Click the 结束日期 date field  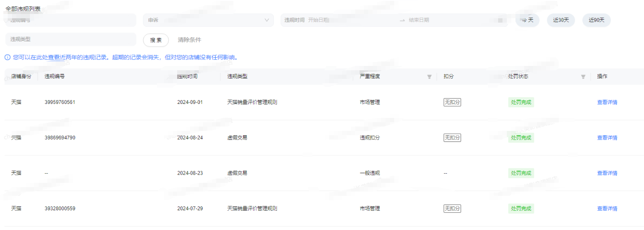tap(448, 20)
